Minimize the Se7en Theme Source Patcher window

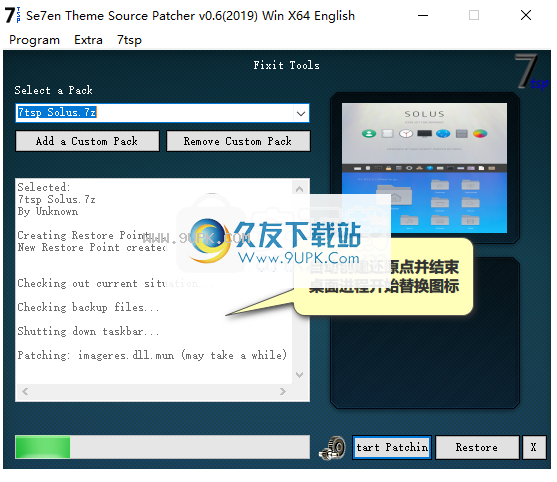[x=423, y=15]
